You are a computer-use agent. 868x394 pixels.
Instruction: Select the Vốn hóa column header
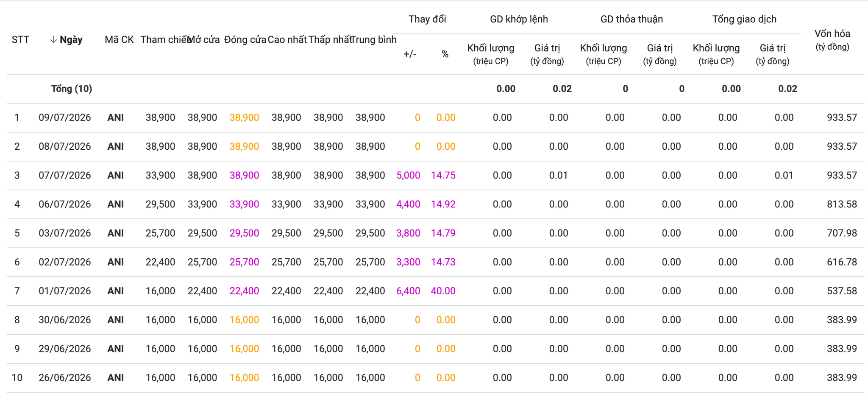click(x=832, y=39)
